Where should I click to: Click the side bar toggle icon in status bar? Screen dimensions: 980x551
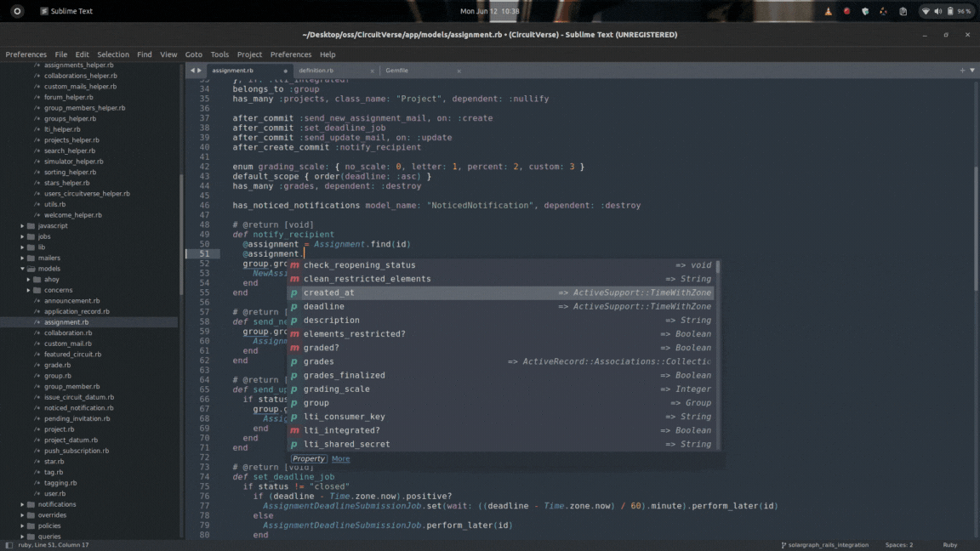click(x=9, y=545)
